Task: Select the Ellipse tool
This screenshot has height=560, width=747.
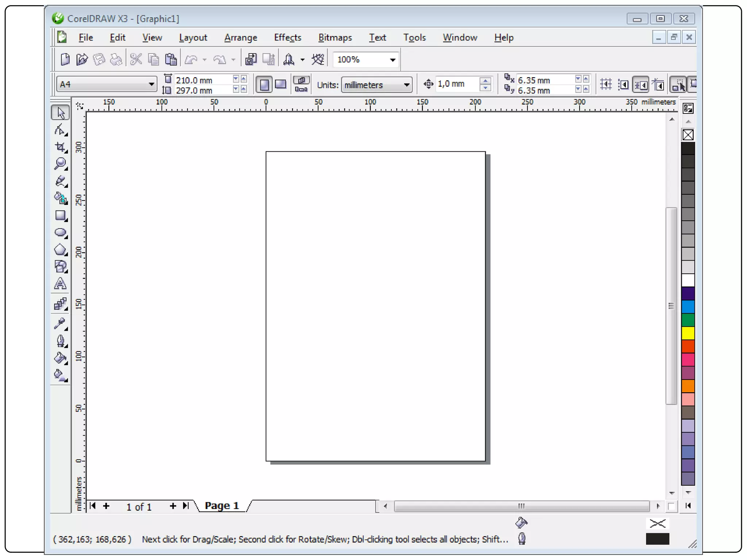Action: 60,233
